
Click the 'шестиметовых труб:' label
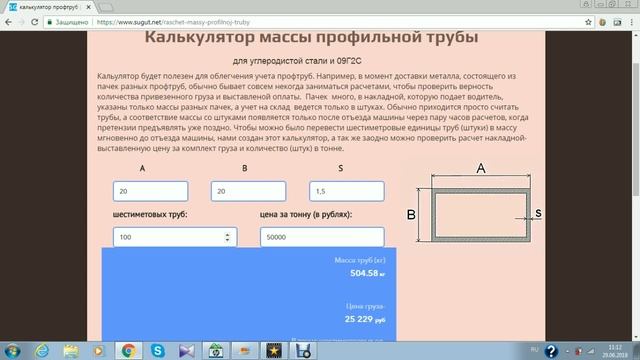coord(150,214)
